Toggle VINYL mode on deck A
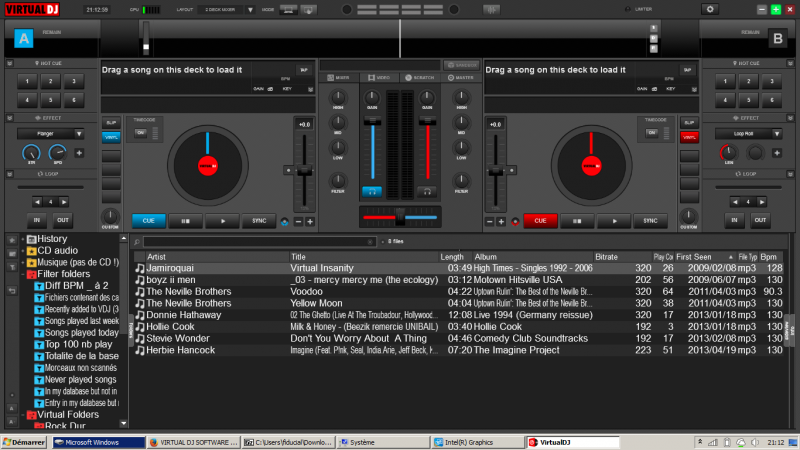The width and height of the screenshot is (800, 450). click(x=111, y=137)
